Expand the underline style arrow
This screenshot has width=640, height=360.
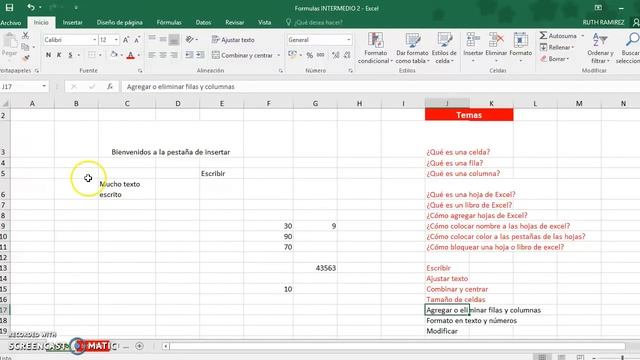coord(78,55)
